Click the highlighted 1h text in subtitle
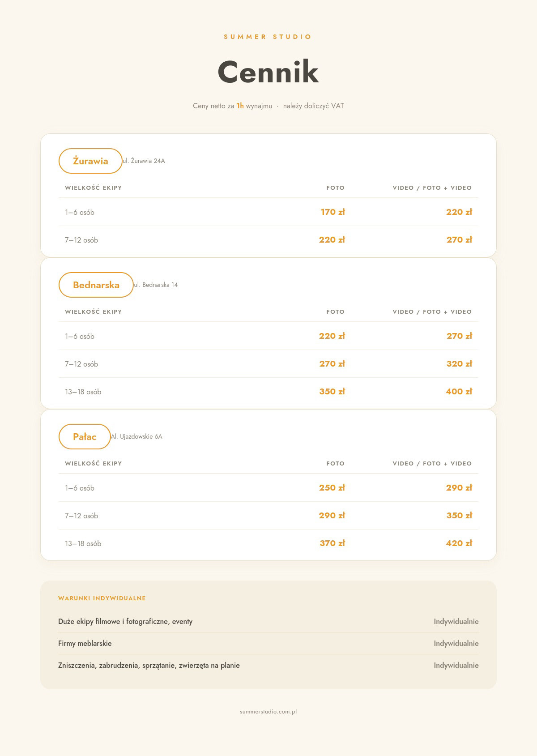 click(240, 106)
